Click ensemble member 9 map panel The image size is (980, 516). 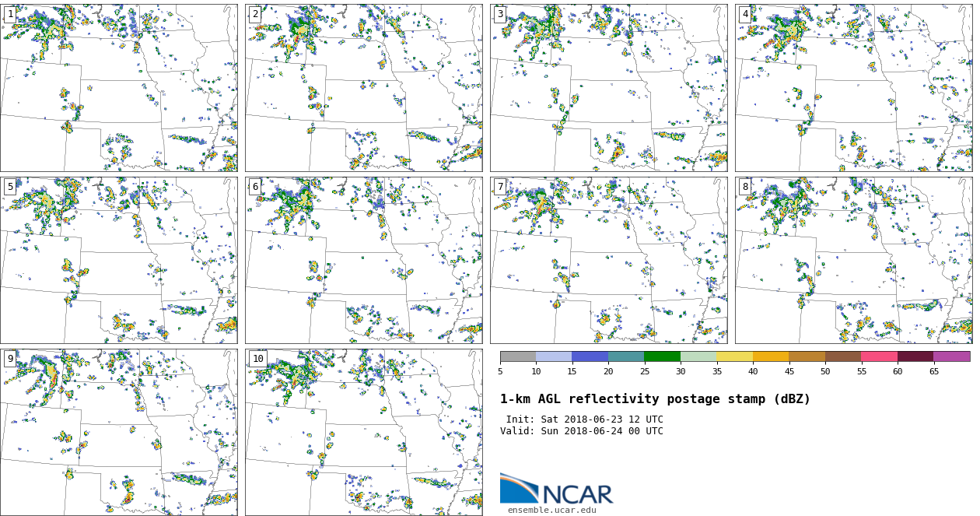click(x=119, y=432)
